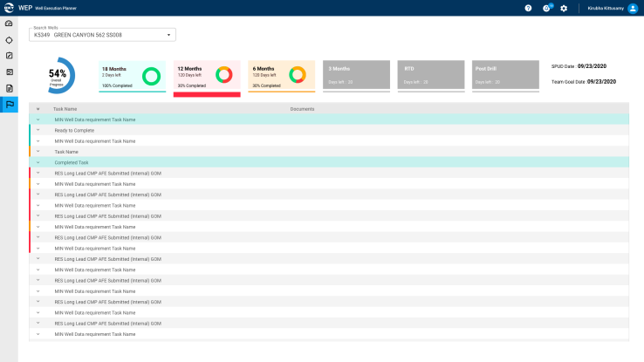Click the SPUD Date value 09/23/2020
The width and height of the screenshot is (644, 362).
point(592,66)
